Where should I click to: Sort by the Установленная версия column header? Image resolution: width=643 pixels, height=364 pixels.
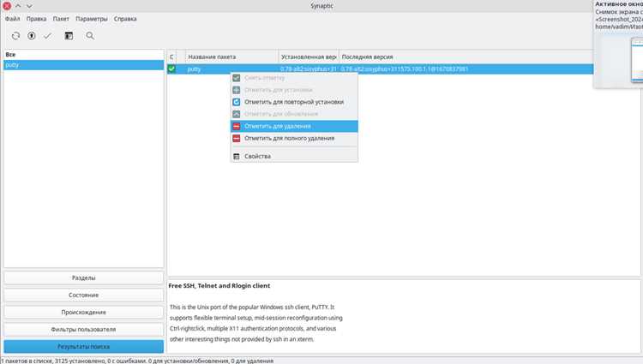click(309, 57)
